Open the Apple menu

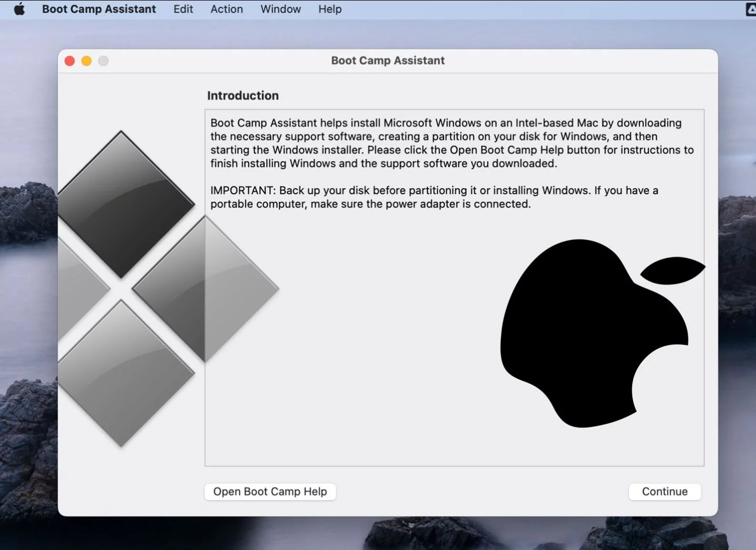pyautogui.click(x=19, y=9)
